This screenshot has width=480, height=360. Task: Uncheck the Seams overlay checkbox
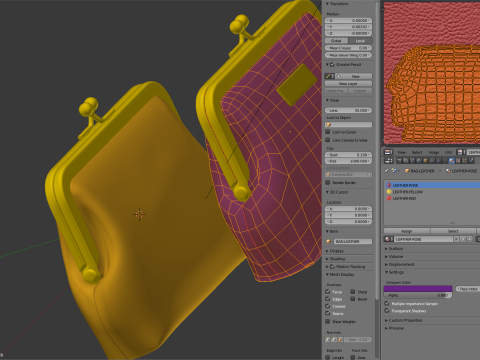point(328,313)
